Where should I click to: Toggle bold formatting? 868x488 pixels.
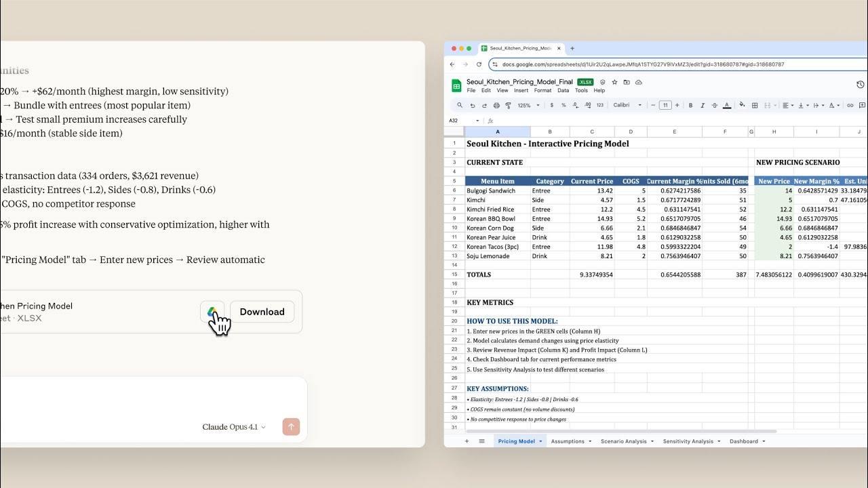[x=690, y=105]
